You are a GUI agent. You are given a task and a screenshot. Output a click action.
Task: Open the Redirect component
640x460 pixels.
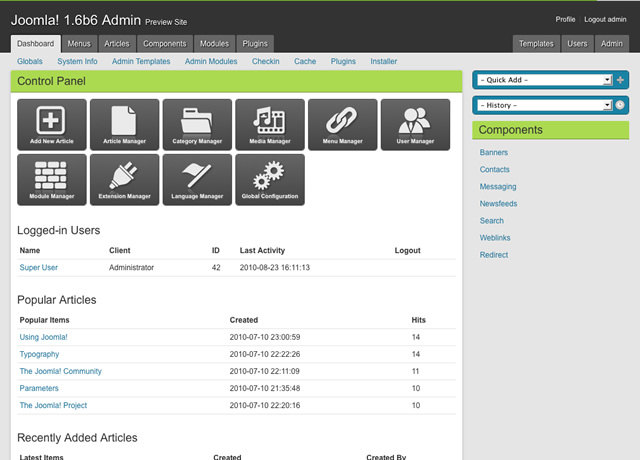(494, 255)
